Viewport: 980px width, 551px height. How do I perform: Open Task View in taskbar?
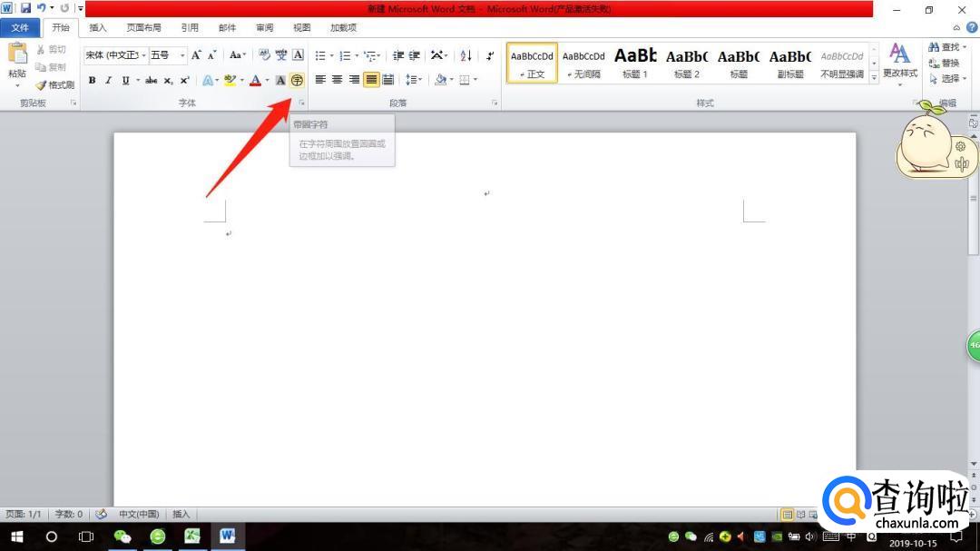[x=86, y=536]
